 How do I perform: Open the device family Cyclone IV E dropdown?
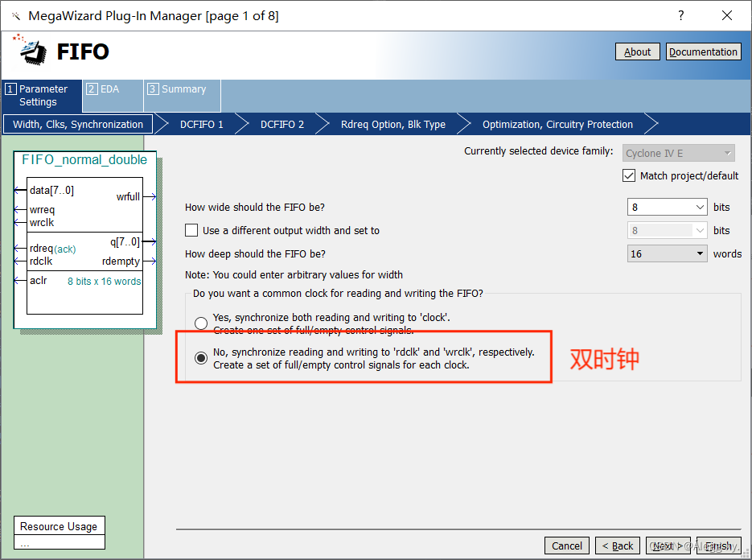coord(678,153)
